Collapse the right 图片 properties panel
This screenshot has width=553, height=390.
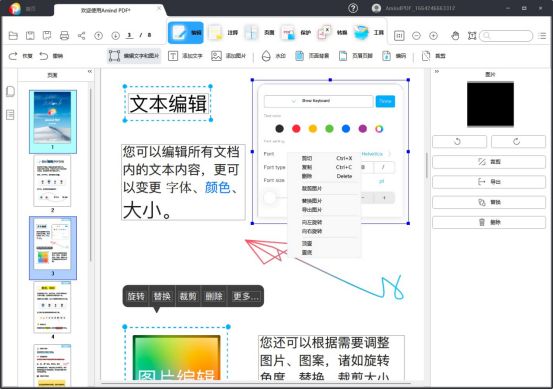click(x=437, y=72)
